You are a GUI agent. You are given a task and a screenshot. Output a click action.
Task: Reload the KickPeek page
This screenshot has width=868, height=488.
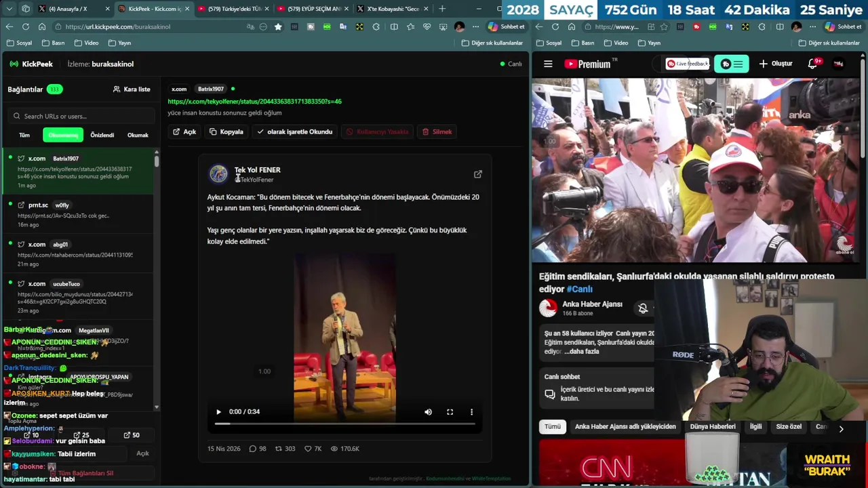[26, 26]
